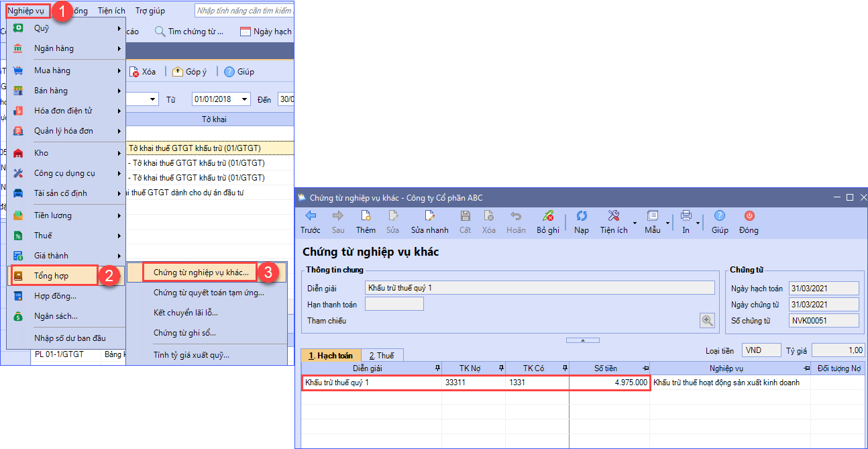Image resolution: width=868 pixels, height=449 pixels.
Task: Expand the Ngân hàng submenu arrow
Action: (x=119, y=48)
